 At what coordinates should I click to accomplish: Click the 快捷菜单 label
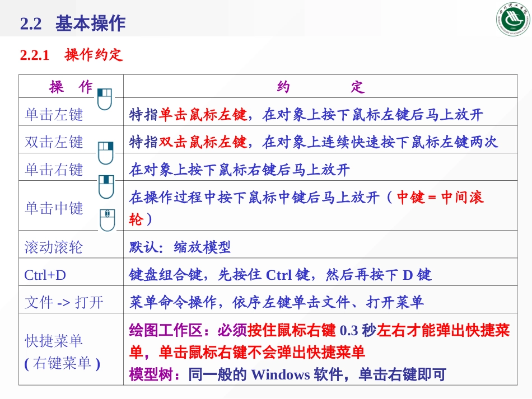click(x=54, y=341)
